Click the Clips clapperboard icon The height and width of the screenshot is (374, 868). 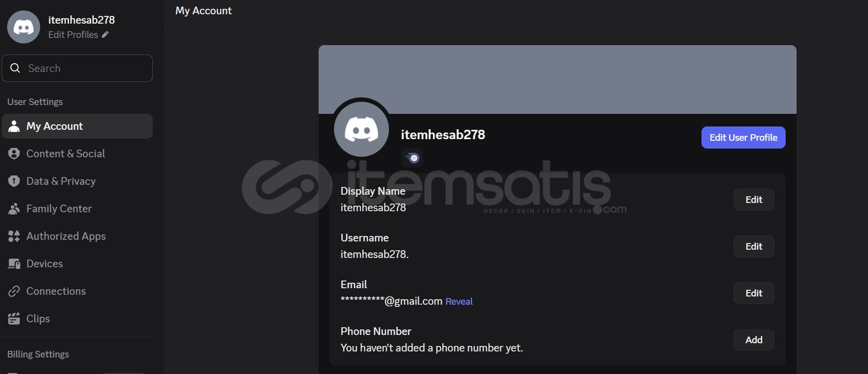(x=14, y=318)
